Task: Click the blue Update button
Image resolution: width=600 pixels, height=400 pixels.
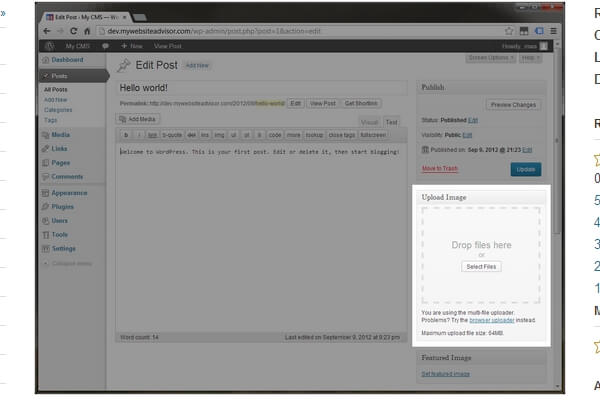Action: click(526, 169)
